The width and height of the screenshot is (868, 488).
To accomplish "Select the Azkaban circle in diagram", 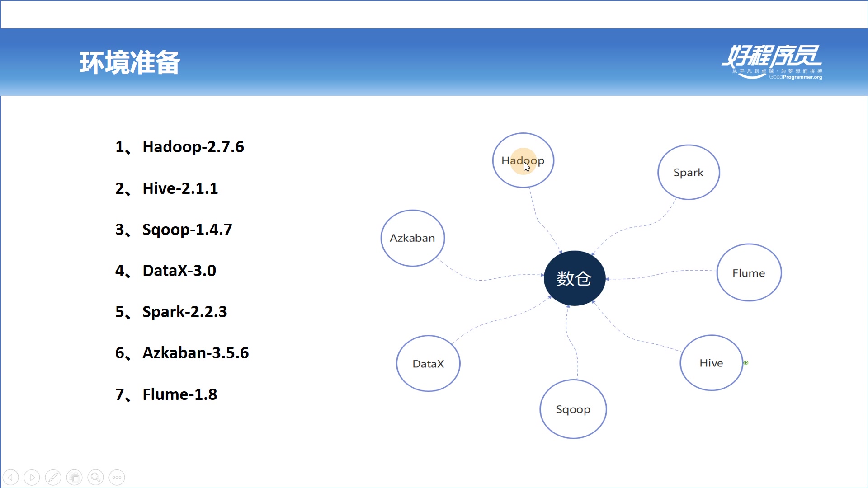I will click(412, 238).
